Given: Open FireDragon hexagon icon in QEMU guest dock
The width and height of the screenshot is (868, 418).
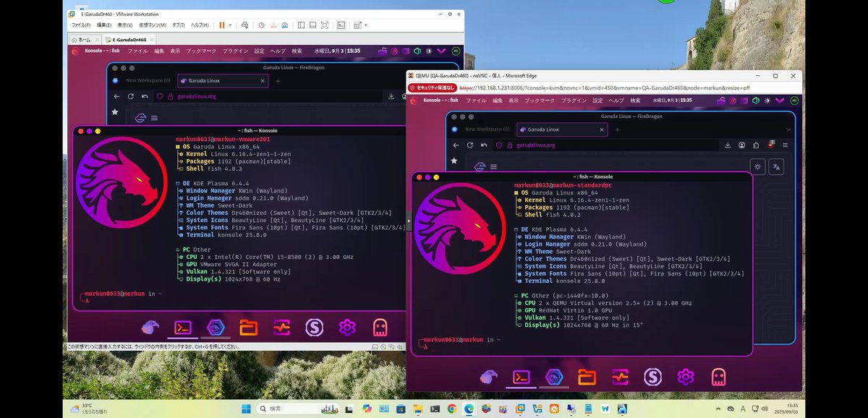Looking at the screenshot, I should coord(554,377).
